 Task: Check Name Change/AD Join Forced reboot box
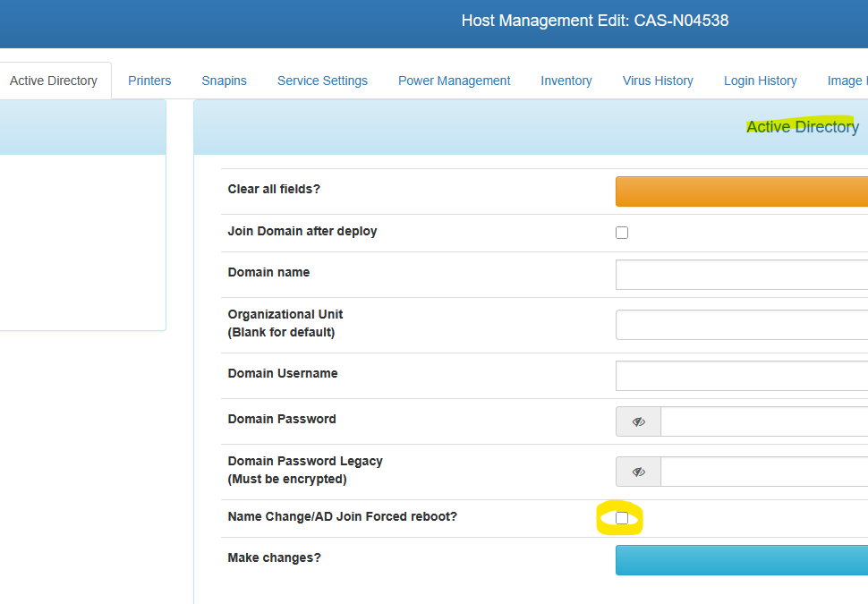pos(622,517)
